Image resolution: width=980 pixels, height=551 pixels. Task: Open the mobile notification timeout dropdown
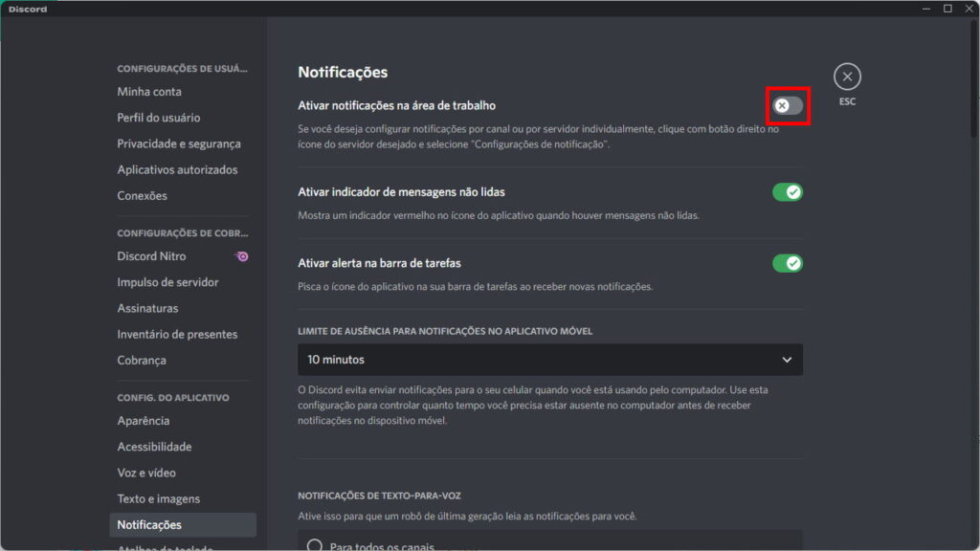click(549, 360)
